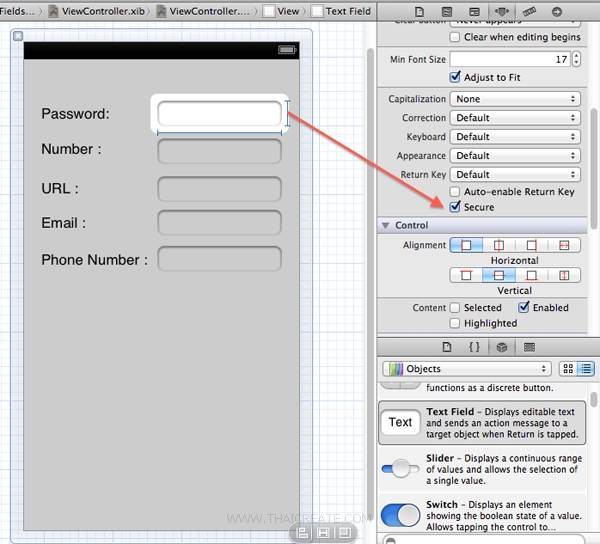This screenshot has height=544, width=600.
Task: Set vertical alignment to fill
Action: pos(564,275)
